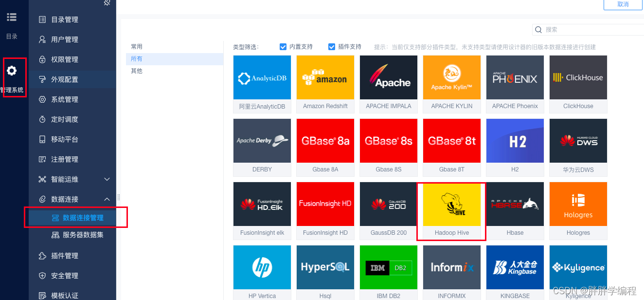Toggle the 内置支持 checkbox
This screenshot has height=300, width=644.
click(283, 47)
